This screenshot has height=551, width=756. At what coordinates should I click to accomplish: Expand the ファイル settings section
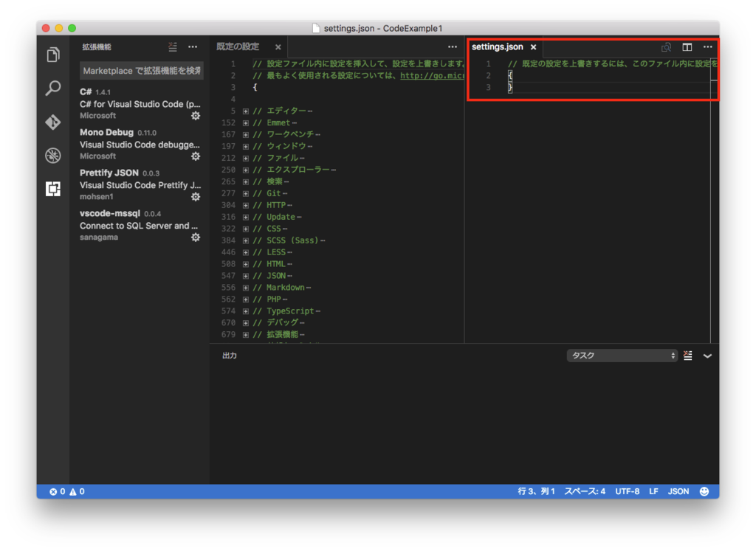click(x=245, y=159)
